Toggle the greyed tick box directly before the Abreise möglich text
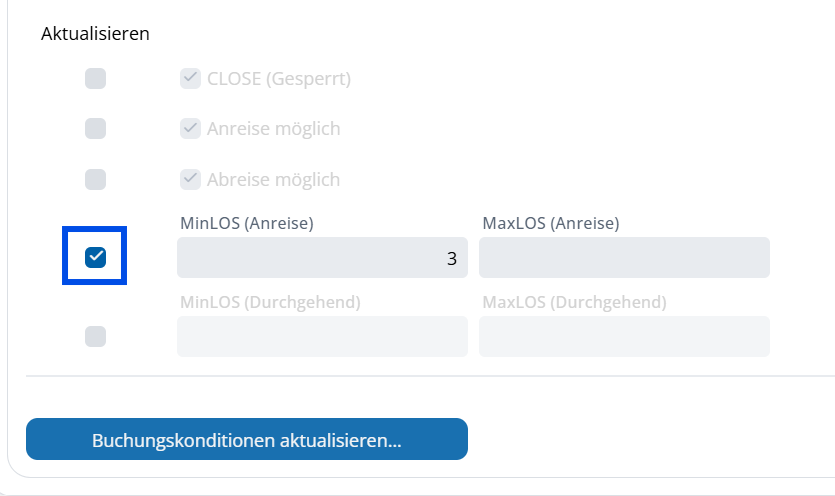 [x=190, y=179]
